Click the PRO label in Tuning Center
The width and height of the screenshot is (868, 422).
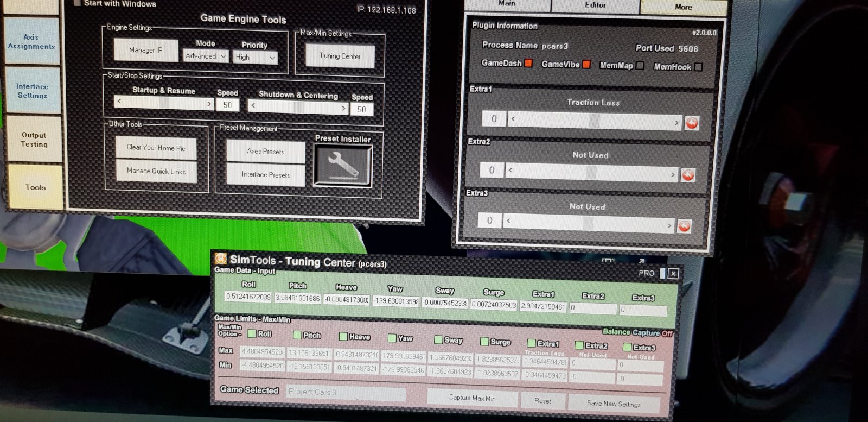click(x=647, y=273)
